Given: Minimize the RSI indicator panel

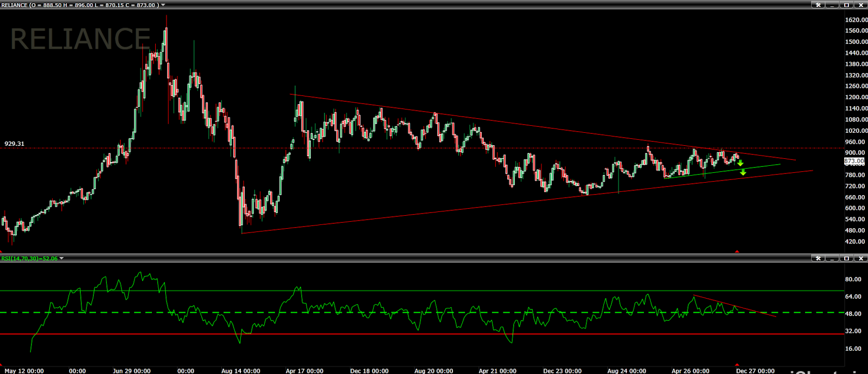Looking at the screenshot, I should [x=832, y=259].
